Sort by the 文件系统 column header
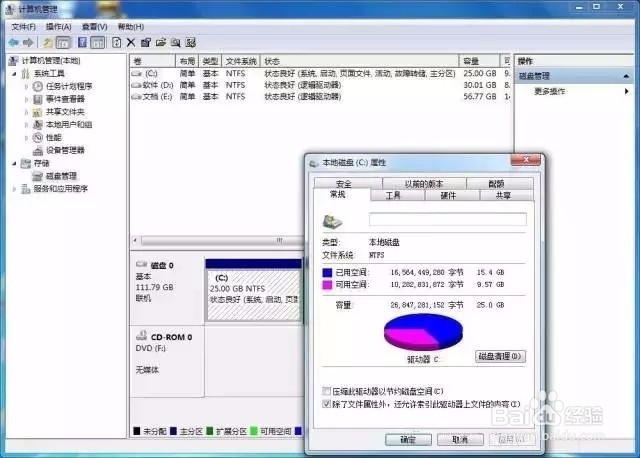This screenshot has height=458, width=640. point(241,61)
